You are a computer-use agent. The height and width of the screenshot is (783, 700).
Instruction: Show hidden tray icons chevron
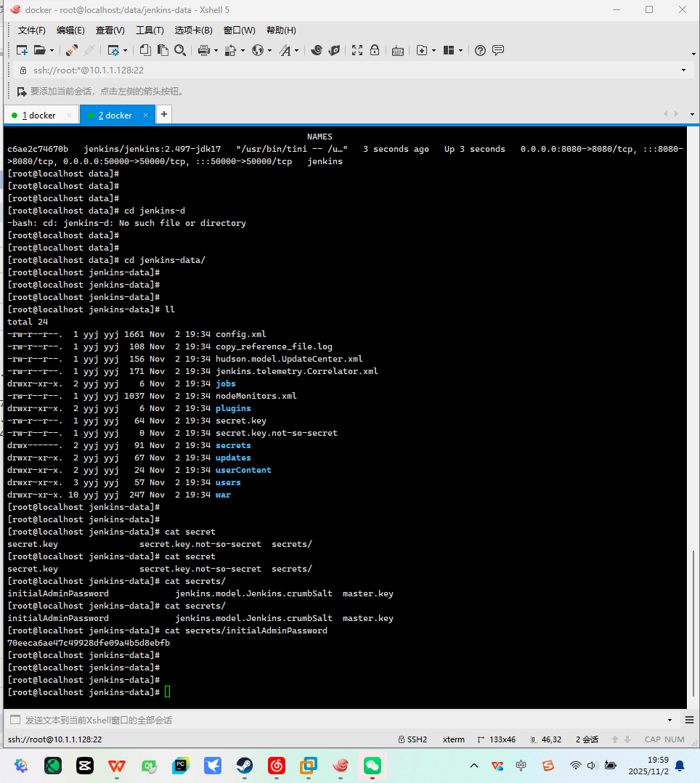point(474,766)
